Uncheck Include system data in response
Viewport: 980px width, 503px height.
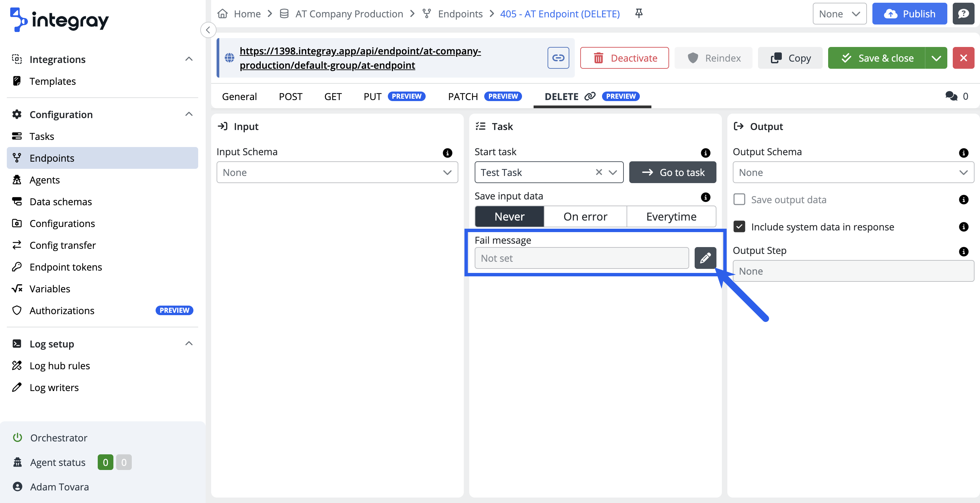click(739, 227)
